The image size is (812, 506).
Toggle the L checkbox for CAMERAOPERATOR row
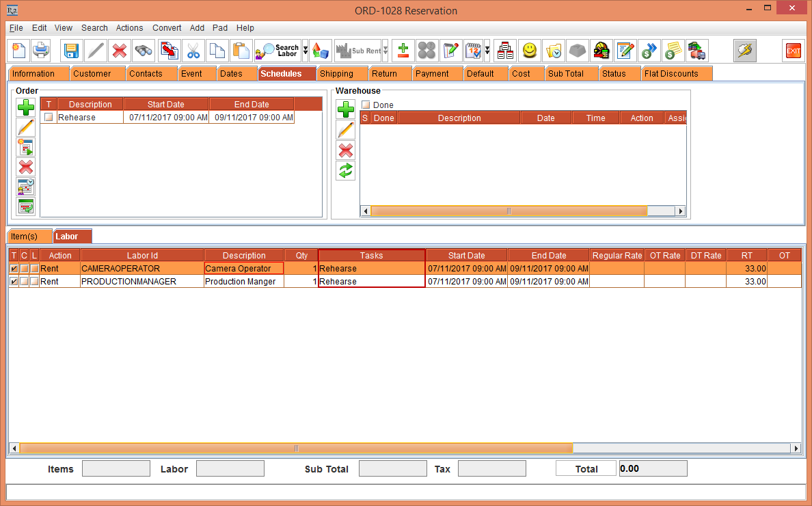[x=34, y=268]
